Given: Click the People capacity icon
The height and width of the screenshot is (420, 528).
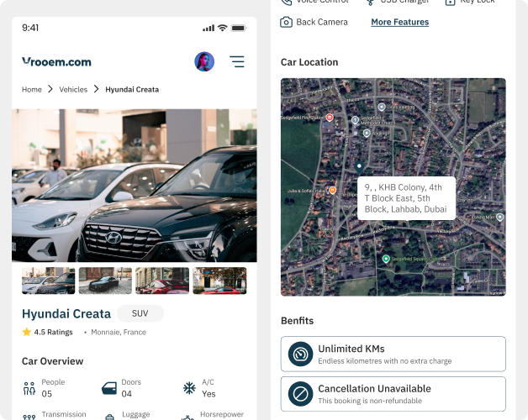Looking at the screenshot, I should tap(29, 388).
